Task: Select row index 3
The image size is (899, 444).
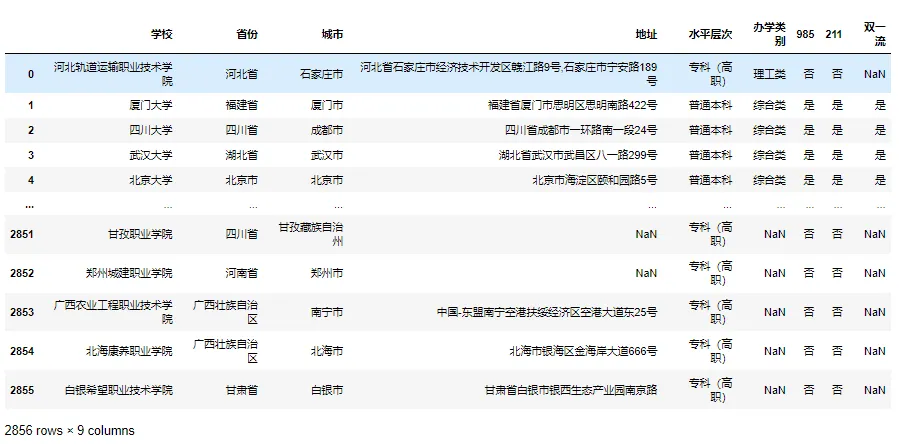Action: (31, 155)
